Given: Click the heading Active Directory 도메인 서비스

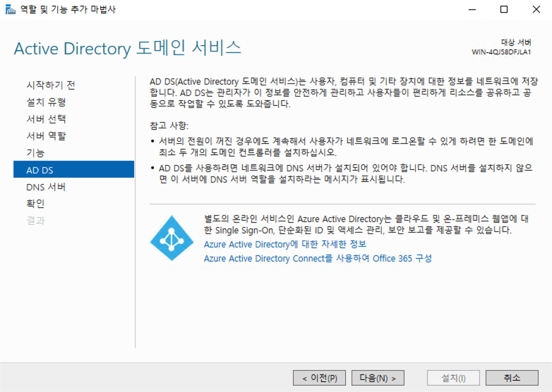Looking at the screenshot, I should (128, 48).
